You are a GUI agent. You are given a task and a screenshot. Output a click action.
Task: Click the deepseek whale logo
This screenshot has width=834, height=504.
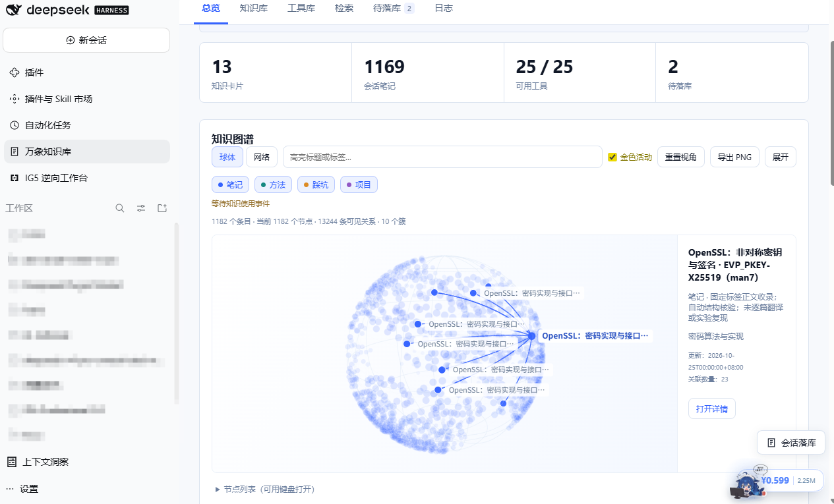(x=14, y=10)
